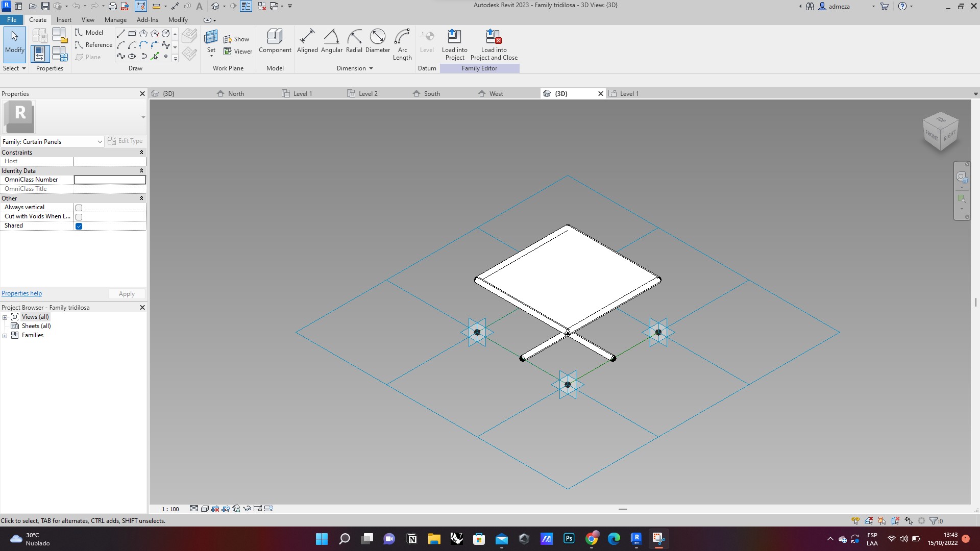This screenshot has height=551, width=980.
Task: Select the Aligned dimension tool
Action: click(x=307, y=41)
